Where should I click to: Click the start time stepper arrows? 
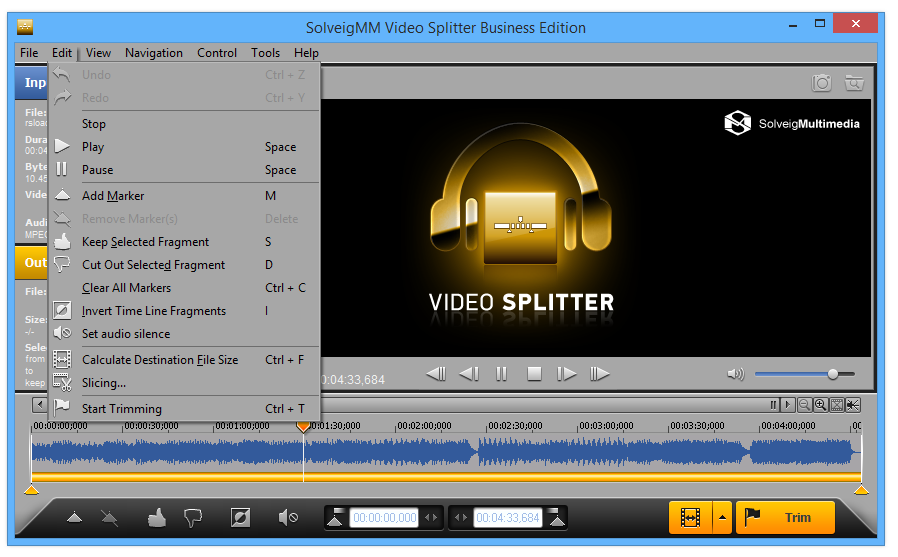pyautogui.click(x=431, y=518)
